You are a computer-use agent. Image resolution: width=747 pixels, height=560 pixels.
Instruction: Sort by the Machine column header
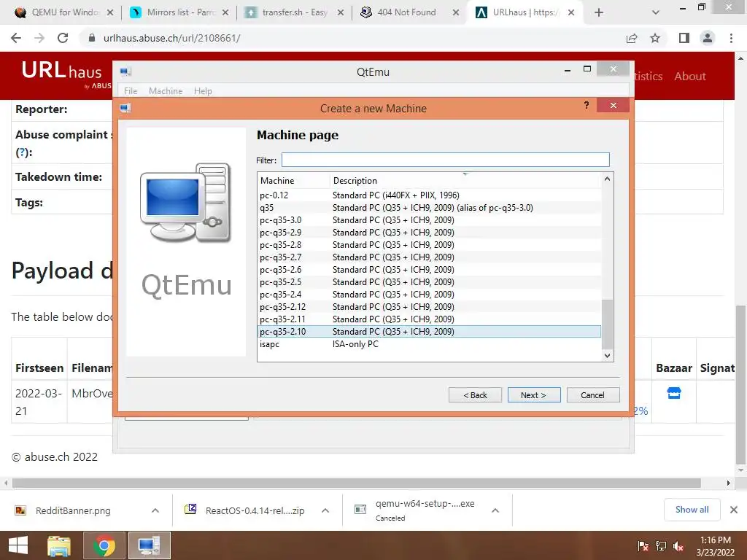click(293, 181)
